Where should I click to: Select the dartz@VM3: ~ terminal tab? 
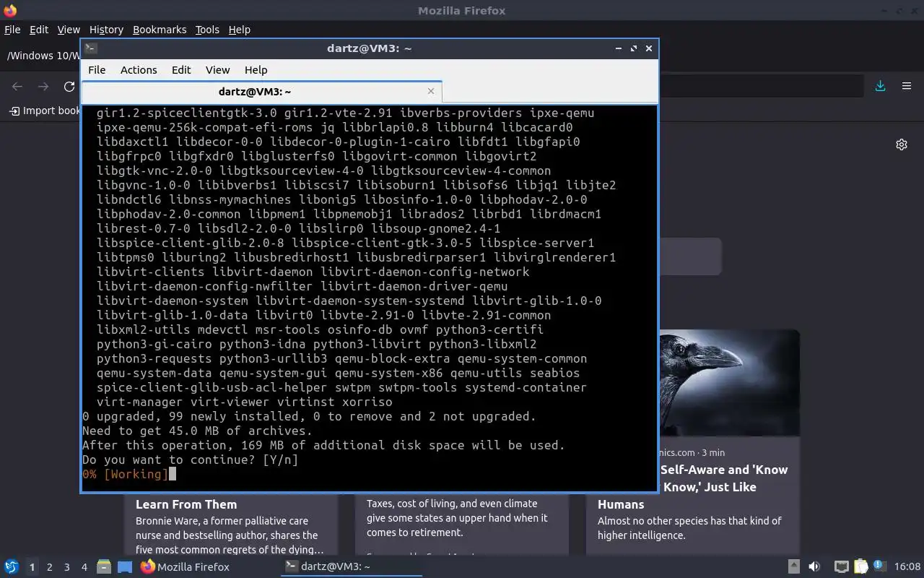coord(255,92)
